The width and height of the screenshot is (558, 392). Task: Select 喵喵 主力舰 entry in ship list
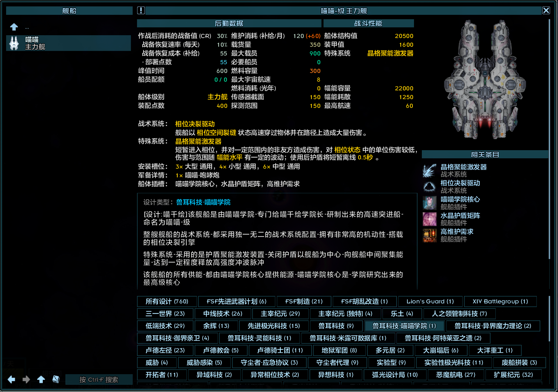pyautogui.click(x=69, y=43)
